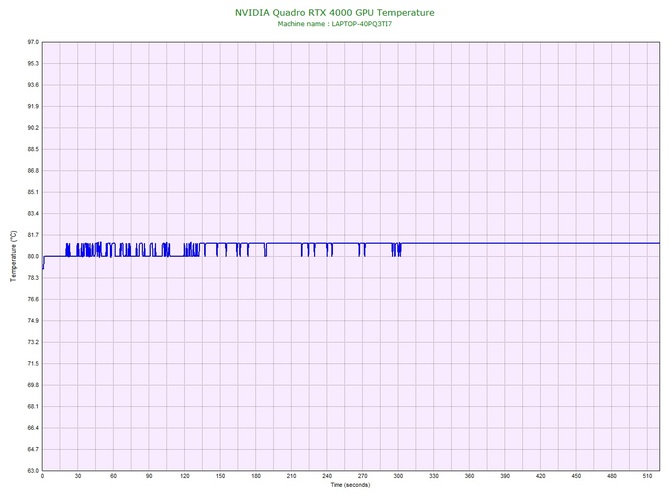The width and height of the screenshot is (670, 502).
Task: Click the chart title NVIDIA Quadro RTX 4000 GPU Temperature
Action: (x=335, y=13)
